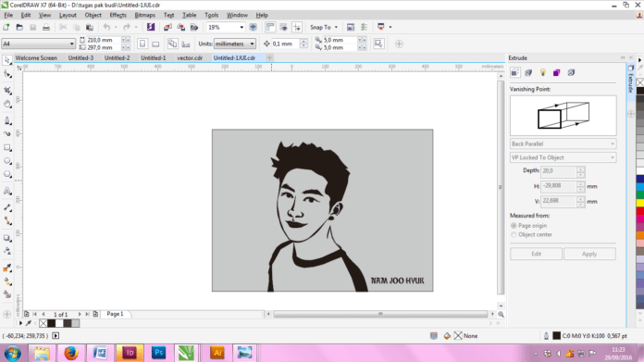
Task: Select the Rectangle tool
Action: pos(7,147)
